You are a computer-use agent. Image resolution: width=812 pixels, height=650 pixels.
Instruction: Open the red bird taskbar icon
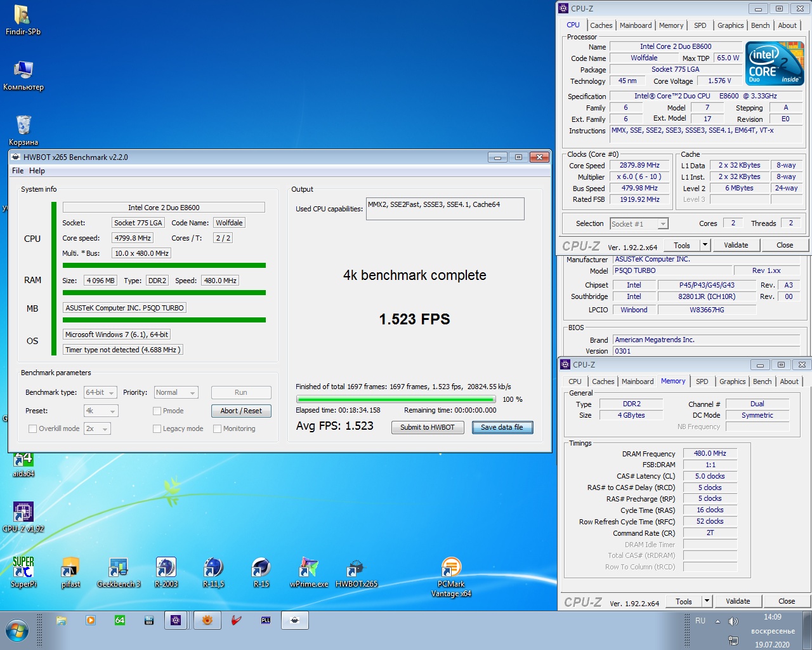pos(237,620)
